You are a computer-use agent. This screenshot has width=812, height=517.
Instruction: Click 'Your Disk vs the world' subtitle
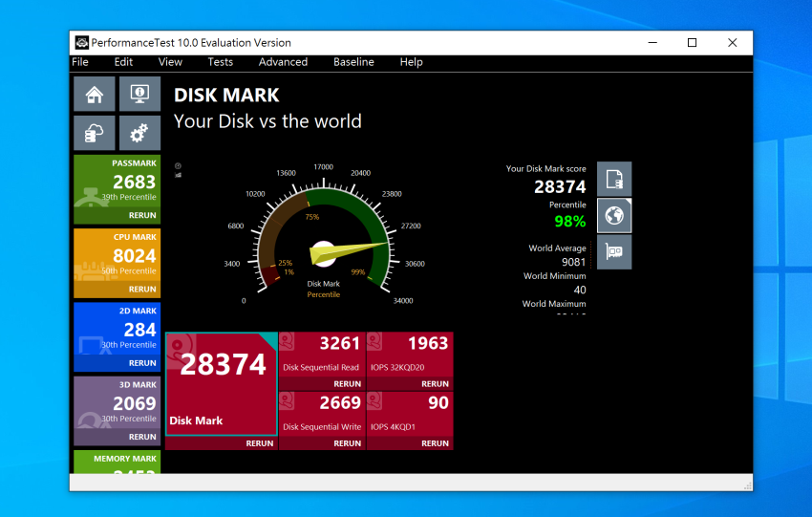pos(267,121)
